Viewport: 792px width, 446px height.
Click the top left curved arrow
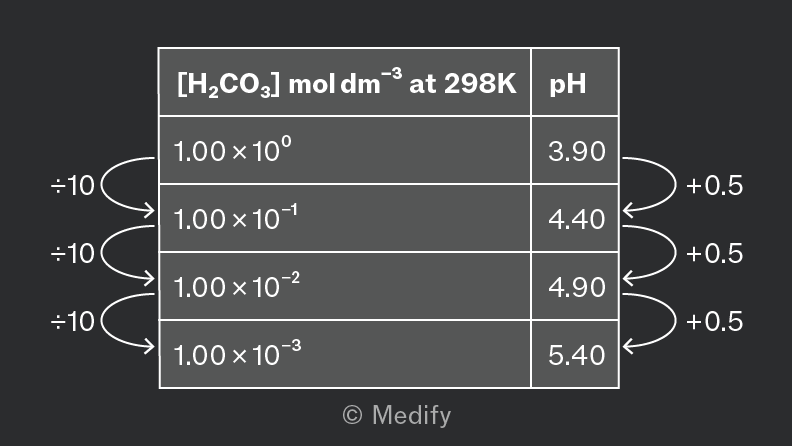point(128,187)
